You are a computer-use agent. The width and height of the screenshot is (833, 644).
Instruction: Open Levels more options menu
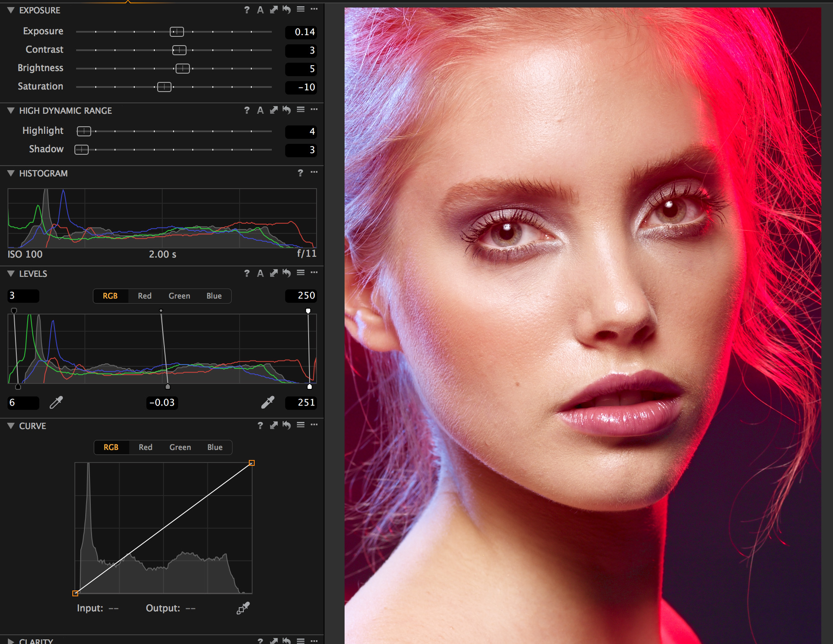coord(314,272)
